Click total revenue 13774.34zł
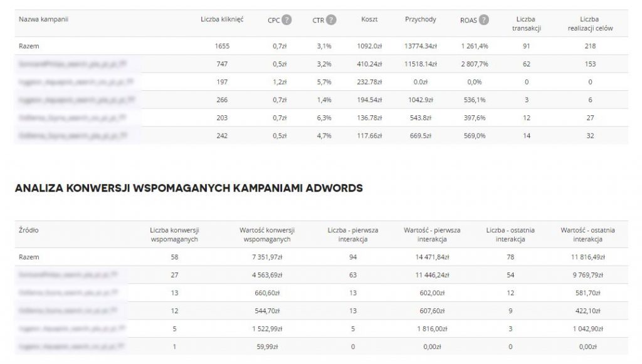Viewport: 642px width, 364px height. 421,46
